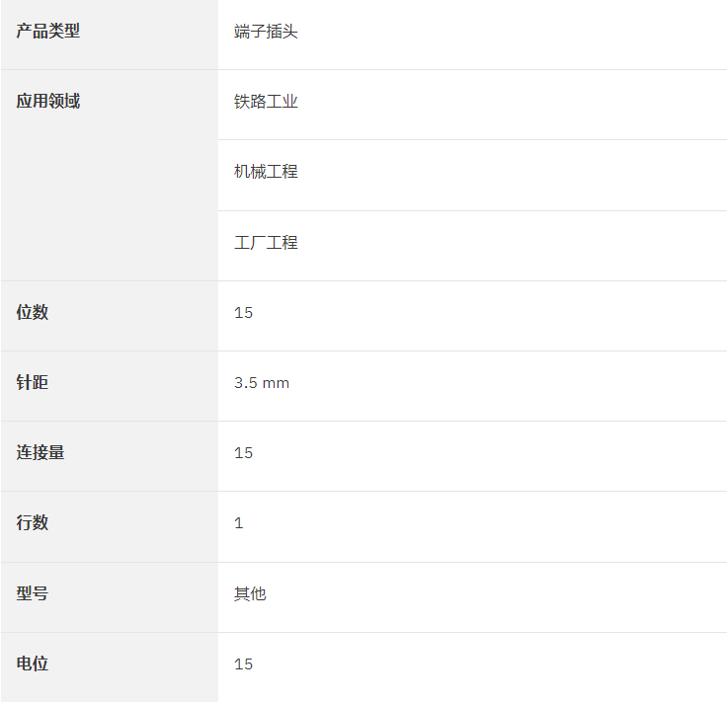728x702 pixels.
Task: Click the 产品类型 label cell
Action: click(110, 35)
